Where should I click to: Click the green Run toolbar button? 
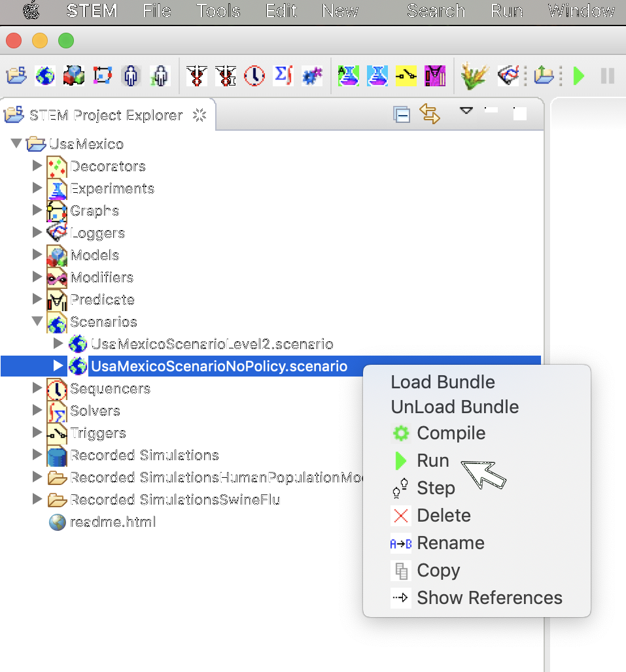tap(579, 76)
